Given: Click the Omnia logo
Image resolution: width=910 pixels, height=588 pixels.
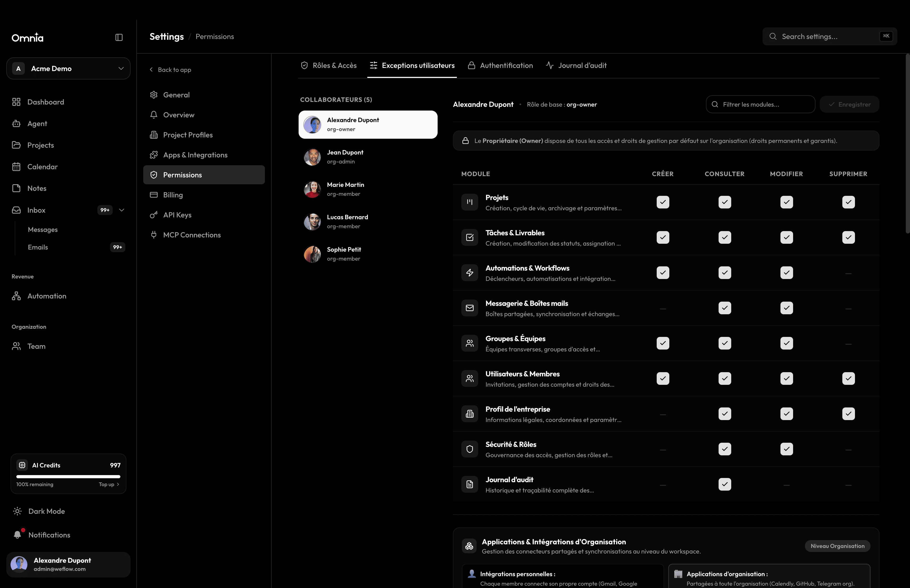Looking at the screenshot, I should [x=27, y=37].
